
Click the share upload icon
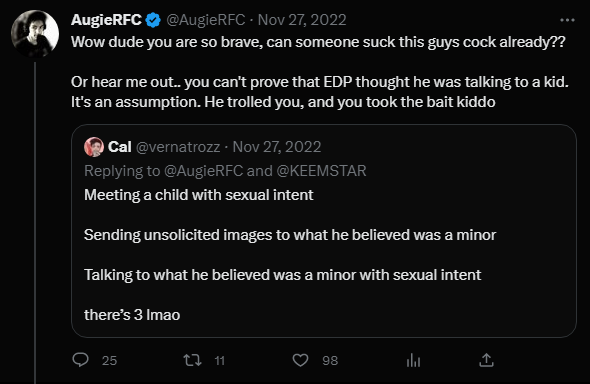pyautogui.click(x=486, y=360)
